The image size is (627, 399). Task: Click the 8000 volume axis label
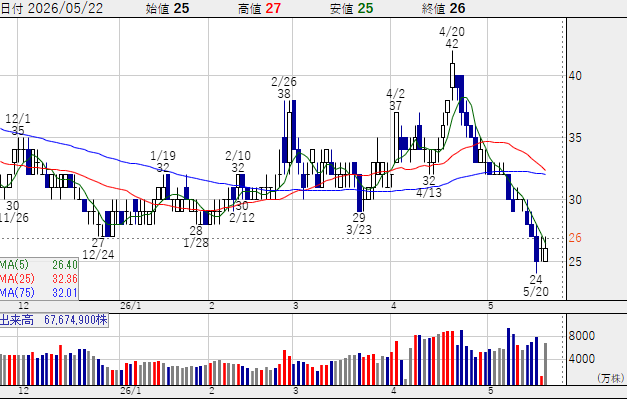pos(581,335)
